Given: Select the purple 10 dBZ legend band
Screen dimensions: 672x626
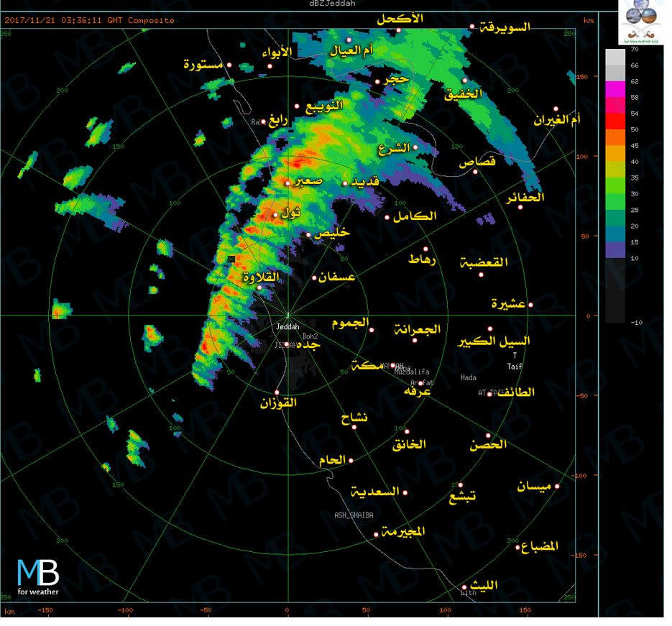Looking at the screenshot, I should (x=615, y=250).
